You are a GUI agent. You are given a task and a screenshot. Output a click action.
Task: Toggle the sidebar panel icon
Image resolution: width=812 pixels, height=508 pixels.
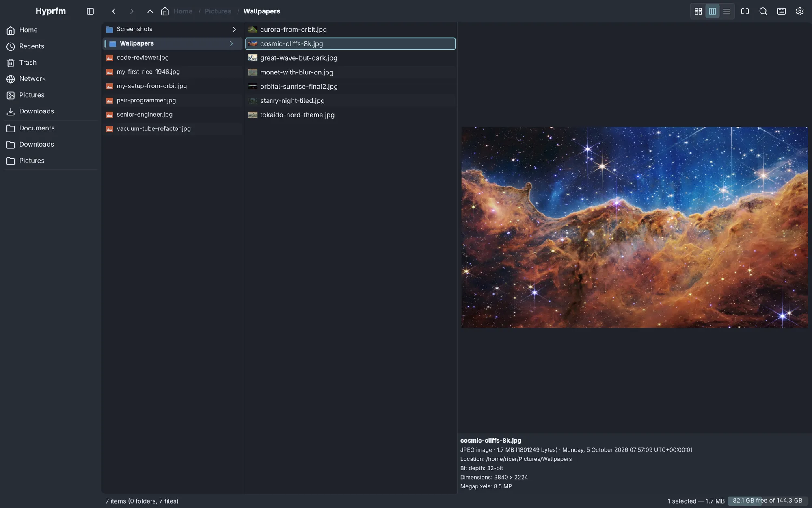tap(90, 11)
